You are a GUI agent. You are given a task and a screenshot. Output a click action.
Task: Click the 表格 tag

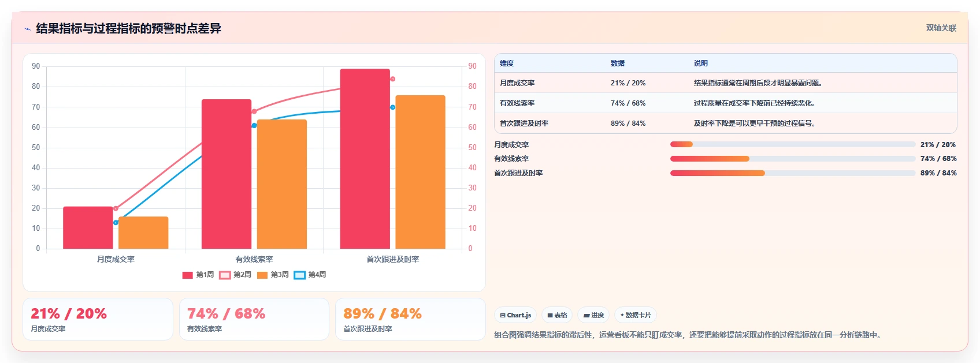pos(557,315)
